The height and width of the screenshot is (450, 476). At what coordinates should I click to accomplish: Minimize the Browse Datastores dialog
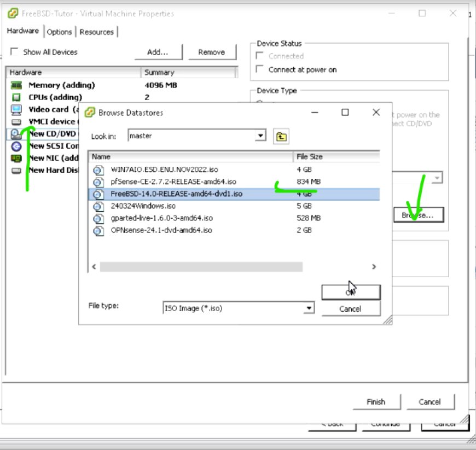pyautogui.click(x=315, y=113)
